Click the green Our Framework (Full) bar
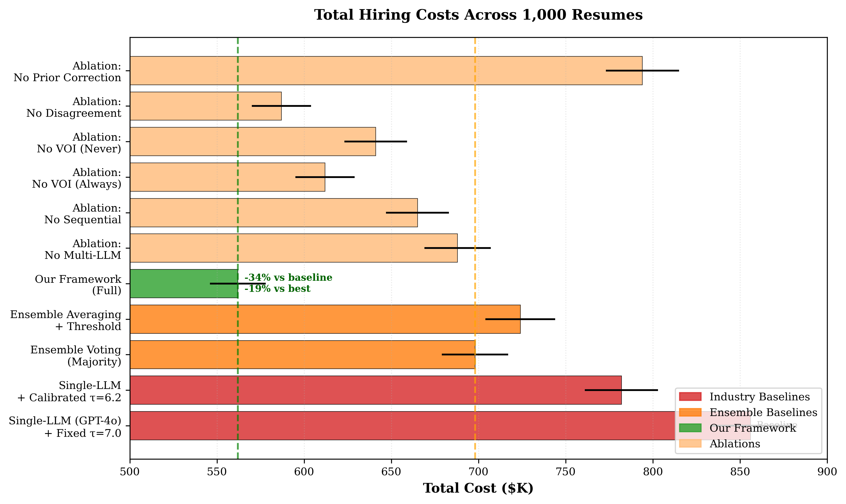 (x=170, y=284)
